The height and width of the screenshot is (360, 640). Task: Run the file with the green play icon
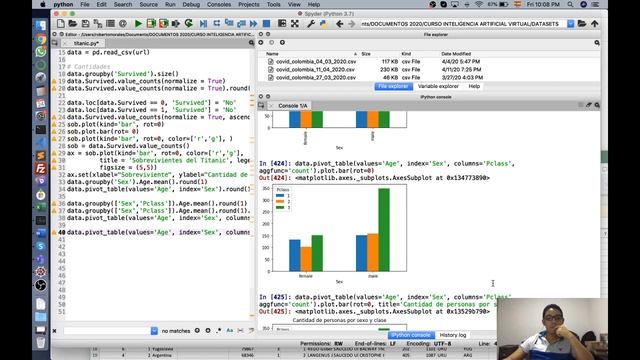click(138, 24)
